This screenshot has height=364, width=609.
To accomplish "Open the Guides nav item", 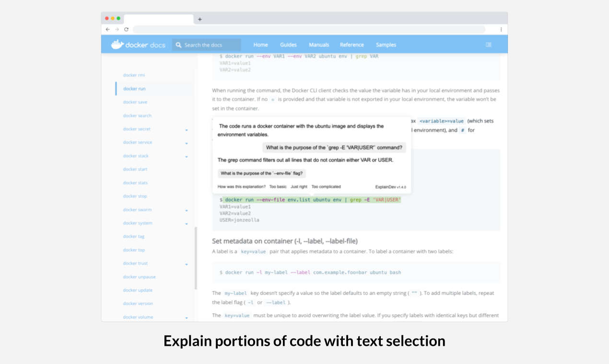I will point(288,45).
